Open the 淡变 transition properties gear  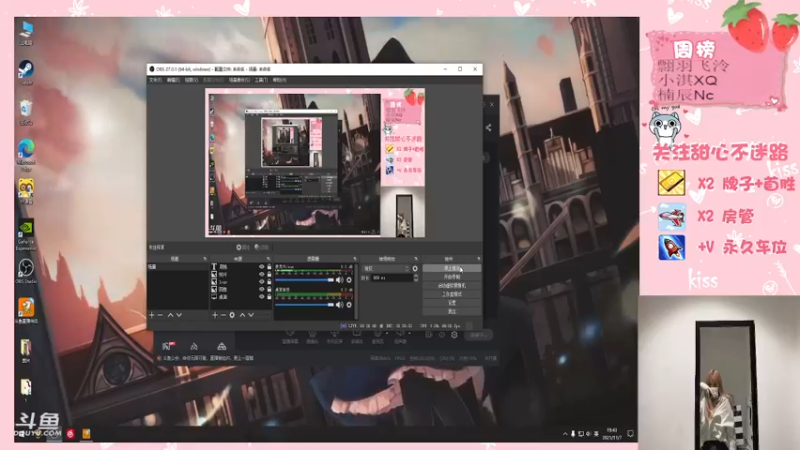click(415, 268)
